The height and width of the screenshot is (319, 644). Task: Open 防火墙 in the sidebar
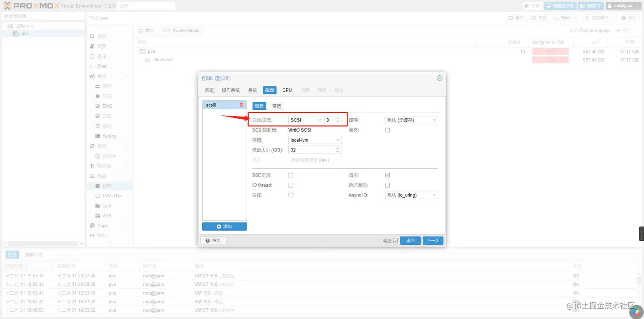pos(104,166)
